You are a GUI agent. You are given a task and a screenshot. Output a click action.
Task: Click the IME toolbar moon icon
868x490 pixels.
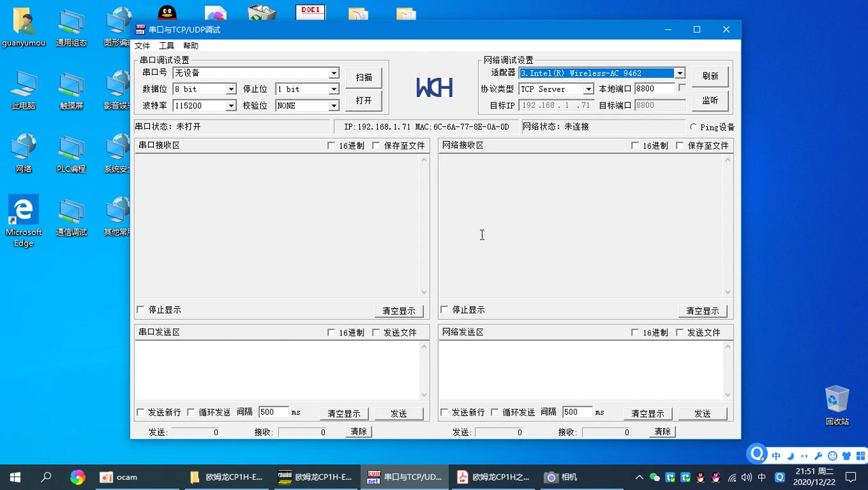coord(790,456)
